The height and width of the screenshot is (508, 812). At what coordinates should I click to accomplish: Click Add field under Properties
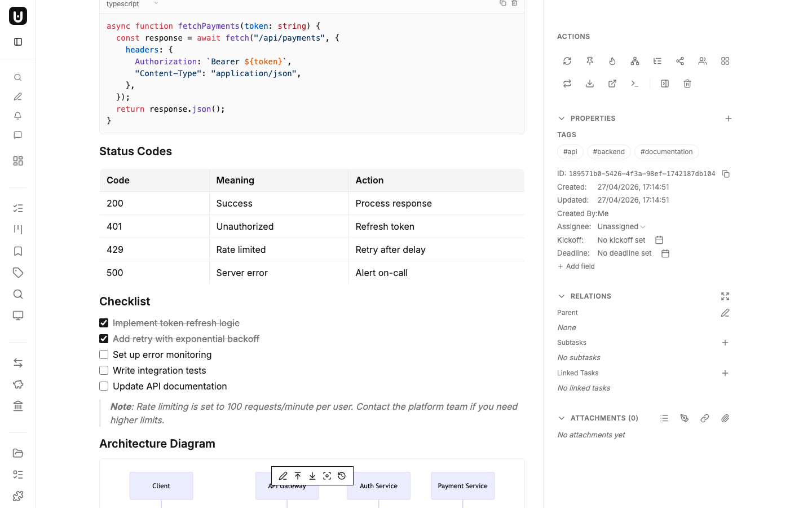pos(576,266)
